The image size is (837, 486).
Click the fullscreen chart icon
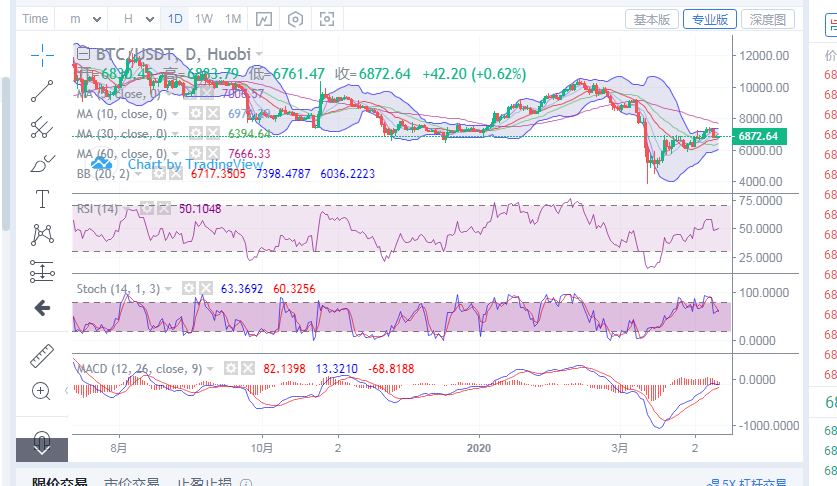click(x=327, y=19)
